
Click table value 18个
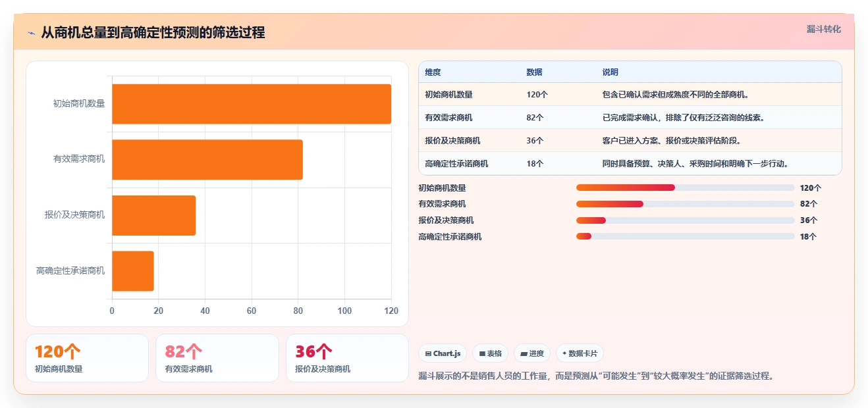pos(535,164)
